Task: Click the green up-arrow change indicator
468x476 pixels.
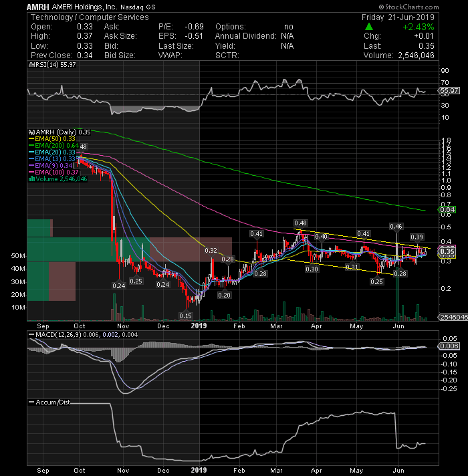Action: (x=369, y=27)
